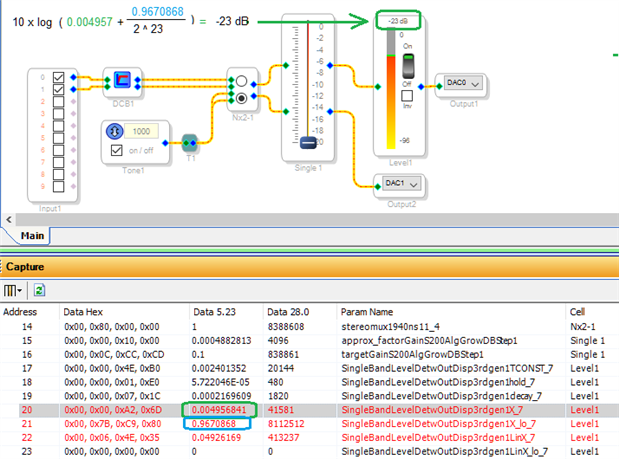Open the DAC1 dropdown on Output2
The width and height of the screenshot is (619, 459).
(402, 184)
